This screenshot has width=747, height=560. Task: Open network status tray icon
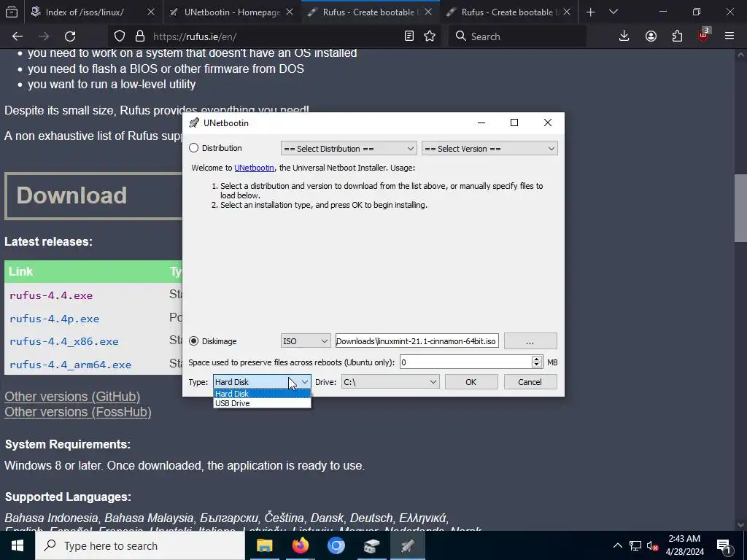(x=635, y=545)
